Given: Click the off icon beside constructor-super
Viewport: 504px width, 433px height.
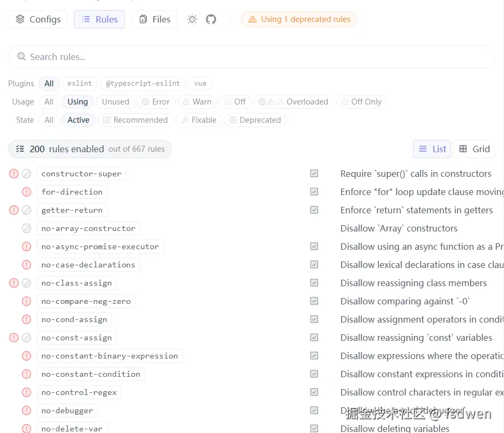Looking at the screenshot, I should point(26,174).
